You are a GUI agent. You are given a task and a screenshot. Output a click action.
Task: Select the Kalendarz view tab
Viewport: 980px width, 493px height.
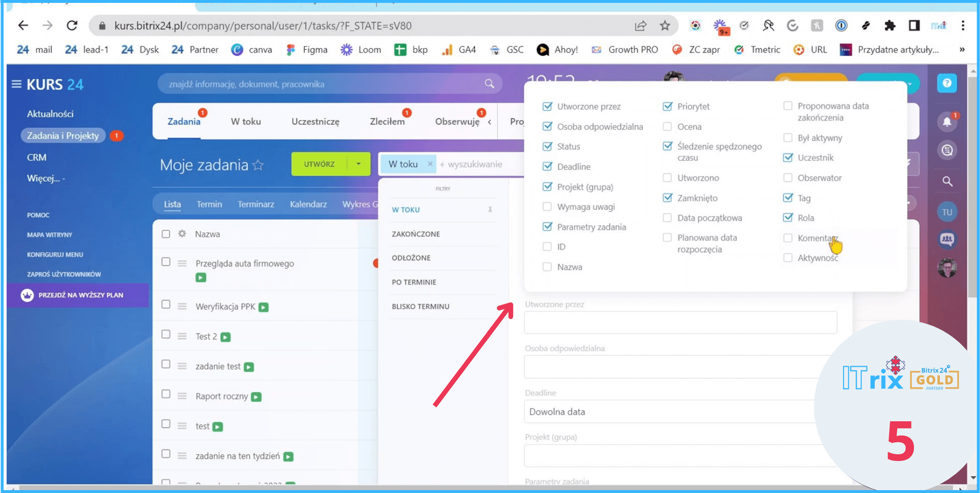(x=308, y=204)
